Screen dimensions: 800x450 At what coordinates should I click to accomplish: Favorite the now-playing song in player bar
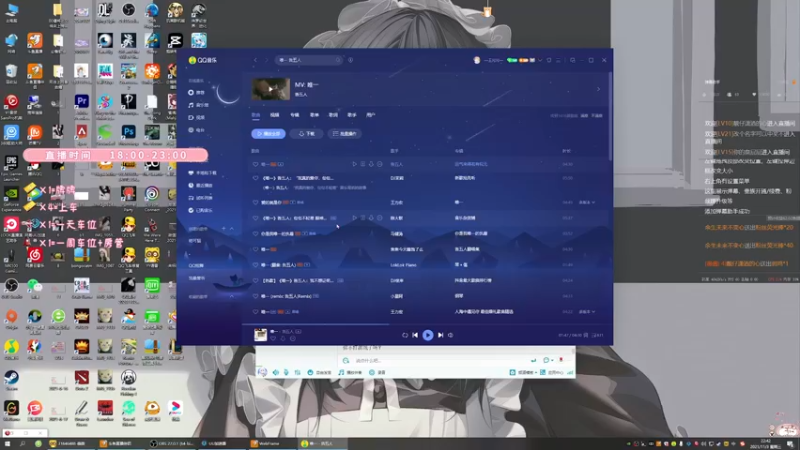tap(273, 338)
